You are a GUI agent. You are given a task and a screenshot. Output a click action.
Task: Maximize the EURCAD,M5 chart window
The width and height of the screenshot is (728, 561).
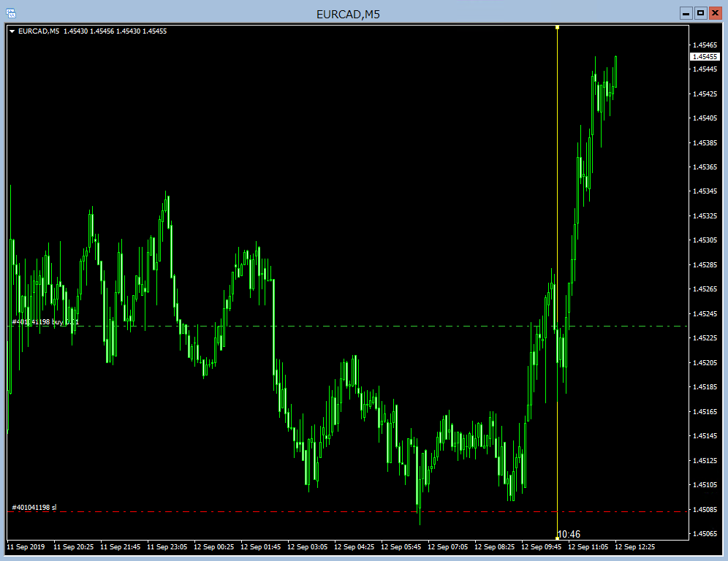[701, 13]
